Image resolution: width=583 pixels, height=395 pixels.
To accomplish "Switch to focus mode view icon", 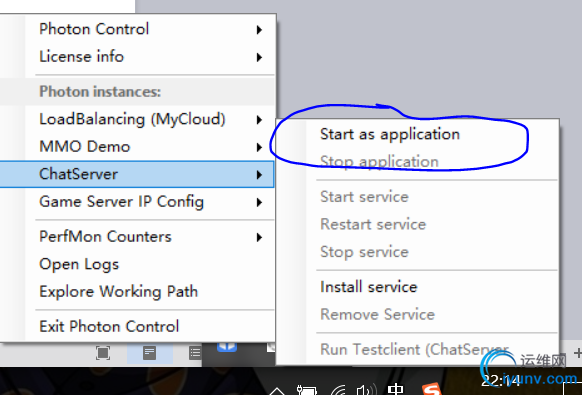I will (103, 353).
